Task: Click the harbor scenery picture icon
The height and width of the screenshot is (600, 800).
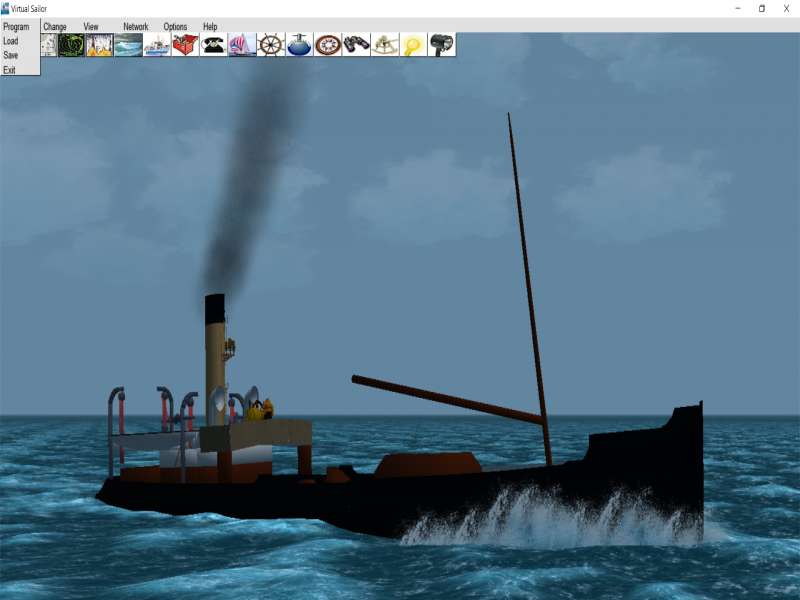Action: click(x=99, y=45)
